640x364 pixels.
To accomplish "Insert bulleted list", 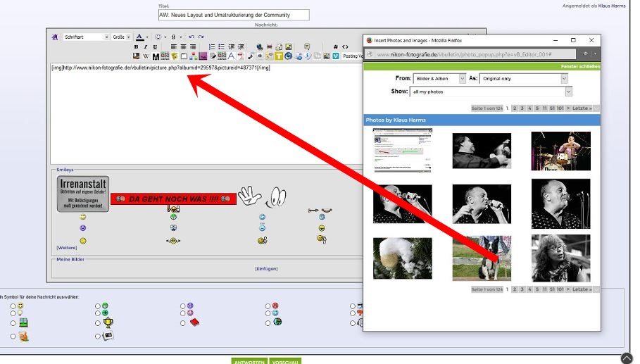I will 221,47.
